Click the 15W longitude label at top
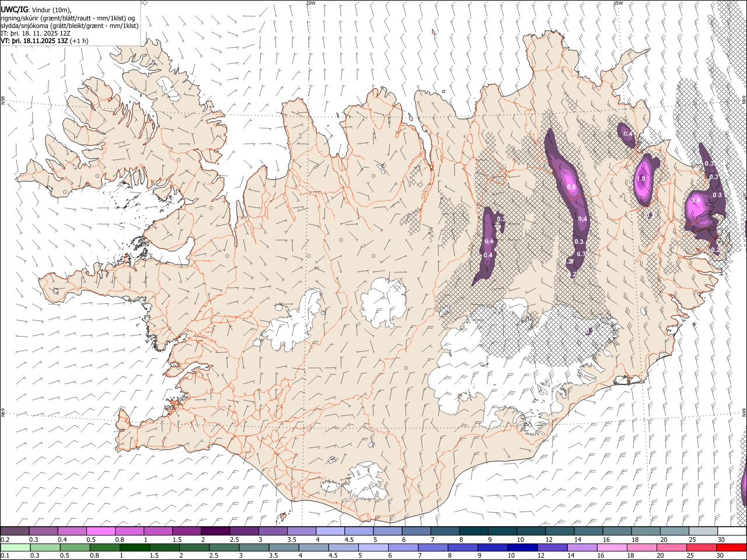 coord(618,3)
